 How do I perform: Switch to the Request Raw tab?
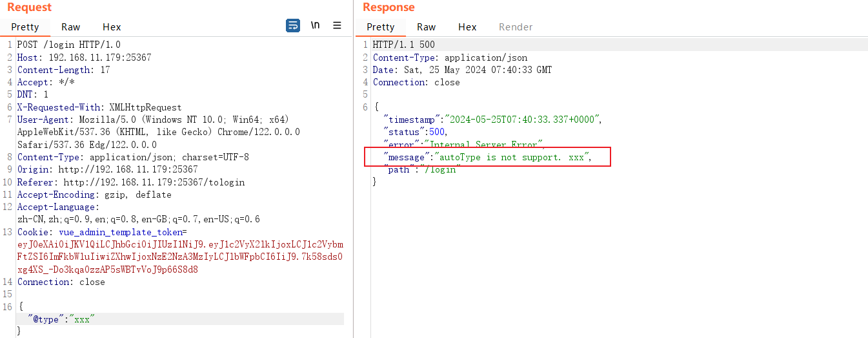pos(71,27)
